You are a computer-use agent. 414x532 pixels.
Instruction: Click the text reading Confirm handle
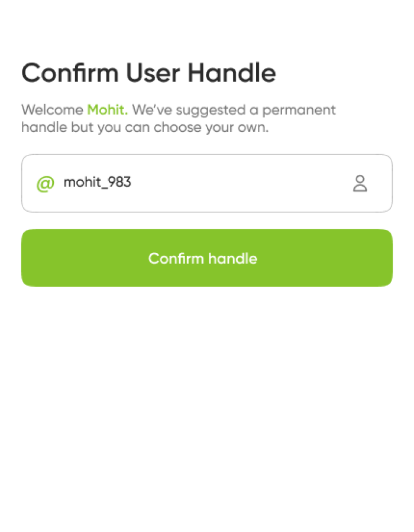[203, 258]
